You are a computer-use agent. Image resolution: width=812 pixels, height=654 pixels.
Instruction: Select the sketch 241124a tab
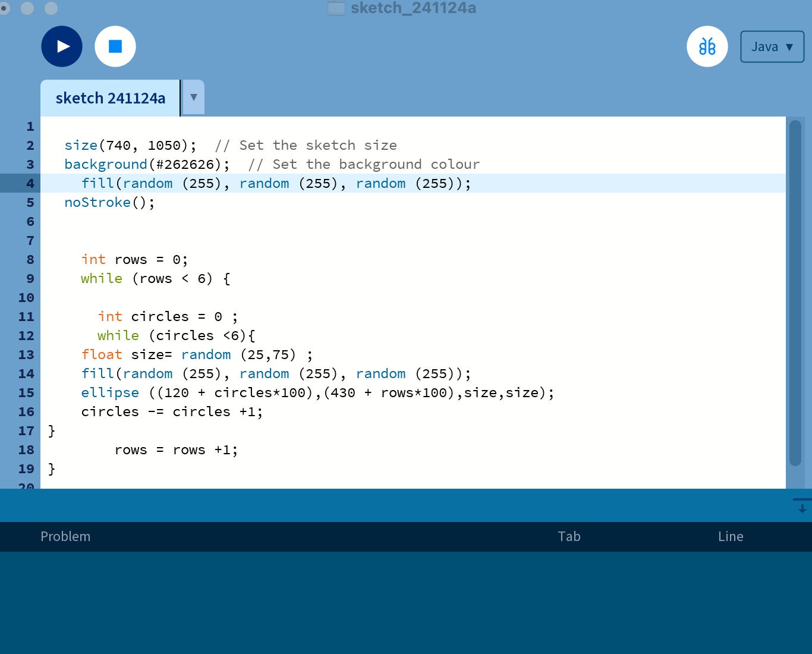click(111, 98)
